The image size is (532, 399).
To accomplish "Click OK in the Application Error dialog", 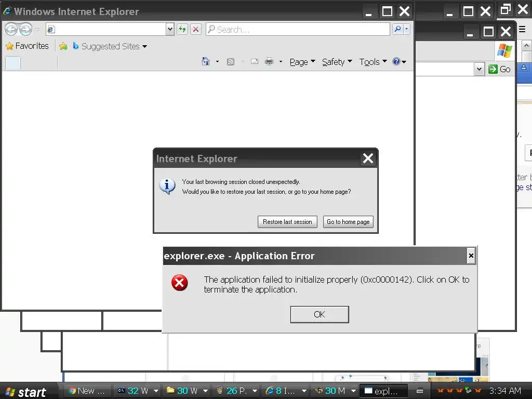I will pyautogui.click(x=320, y=314).
